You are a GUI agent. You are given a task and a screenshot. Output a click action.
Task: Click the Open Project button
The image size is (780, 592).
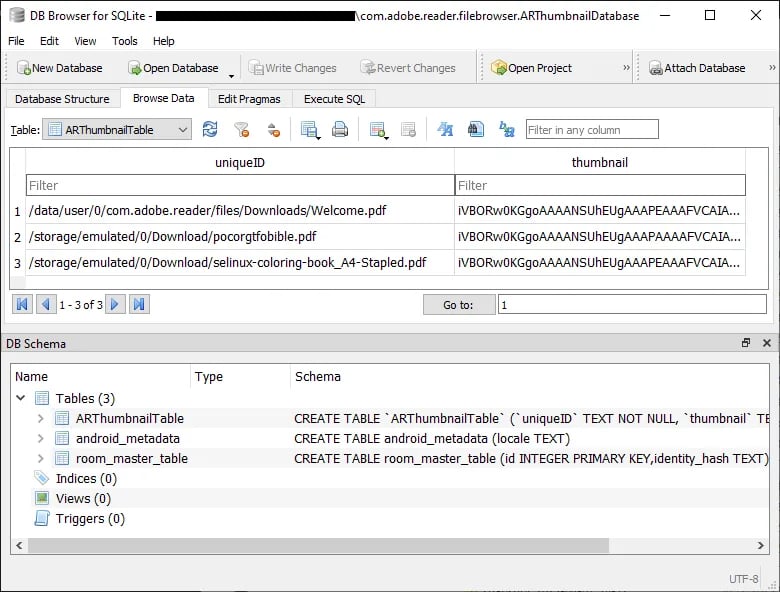click(x=531, y=68)
